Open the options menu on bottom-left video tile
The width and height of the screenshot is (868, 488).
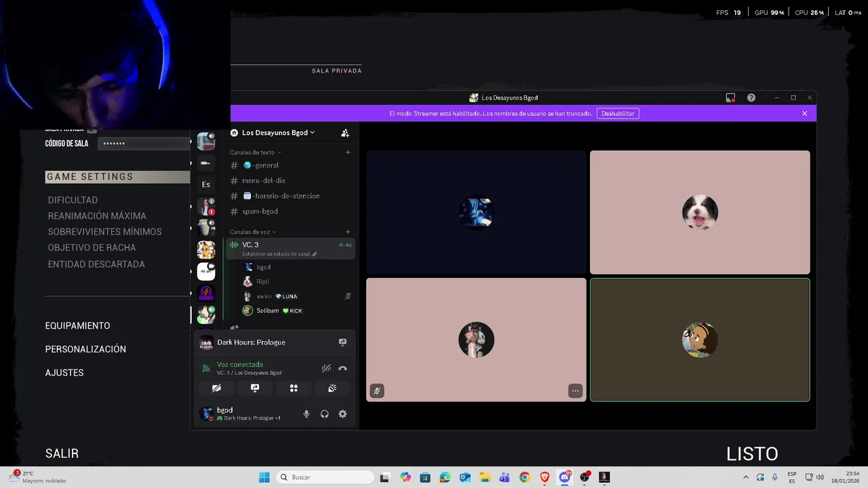point(575,390)
